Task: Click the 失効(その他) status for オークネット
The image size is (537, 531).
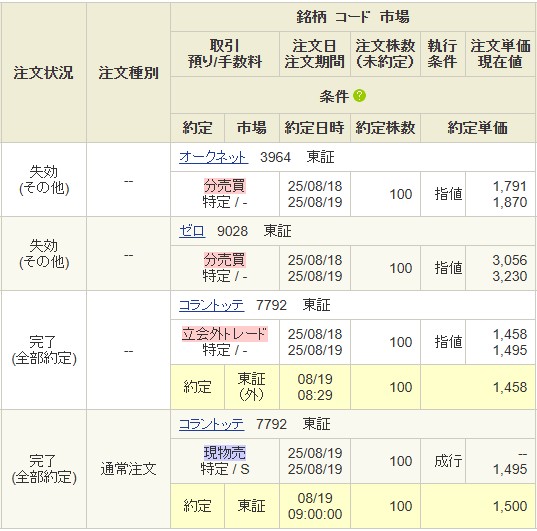Action: tap(43, 180)
